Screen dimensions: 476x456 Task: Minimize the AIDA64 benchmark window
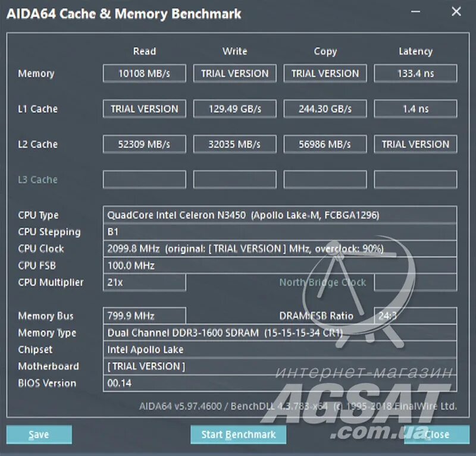coord(415,12)
